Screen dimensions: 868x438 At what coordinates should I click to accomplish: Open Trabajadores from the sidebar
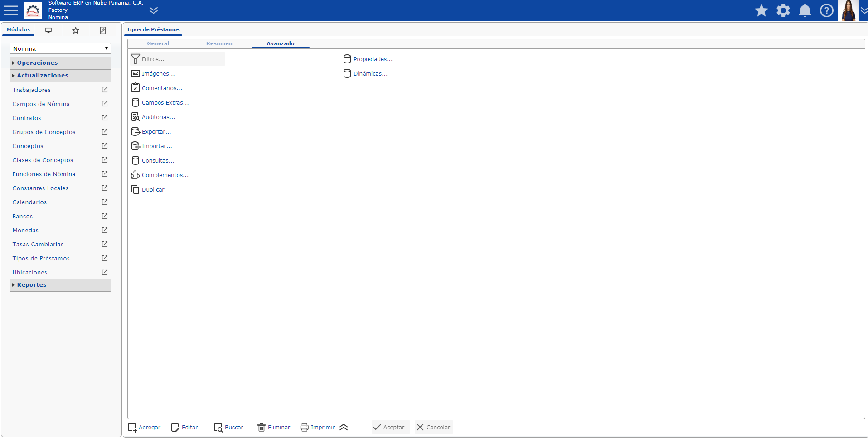click(x=32, y=90)
